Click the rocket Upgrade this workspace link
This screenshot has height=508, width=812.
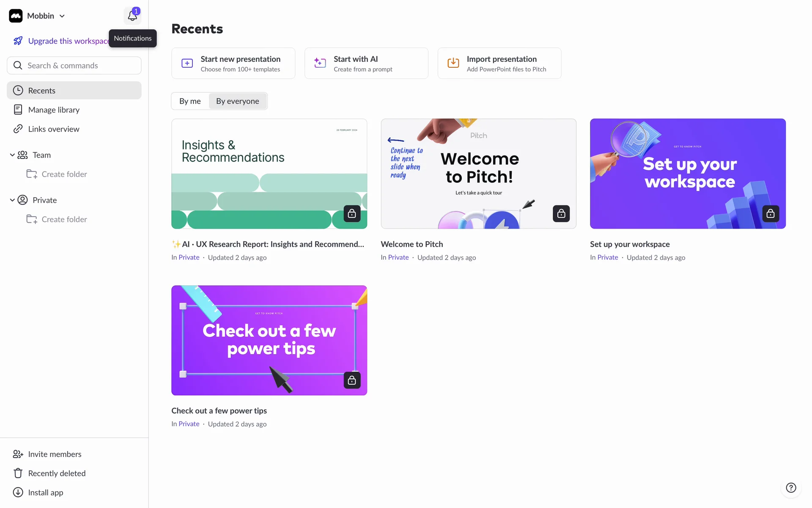(63, 41)
